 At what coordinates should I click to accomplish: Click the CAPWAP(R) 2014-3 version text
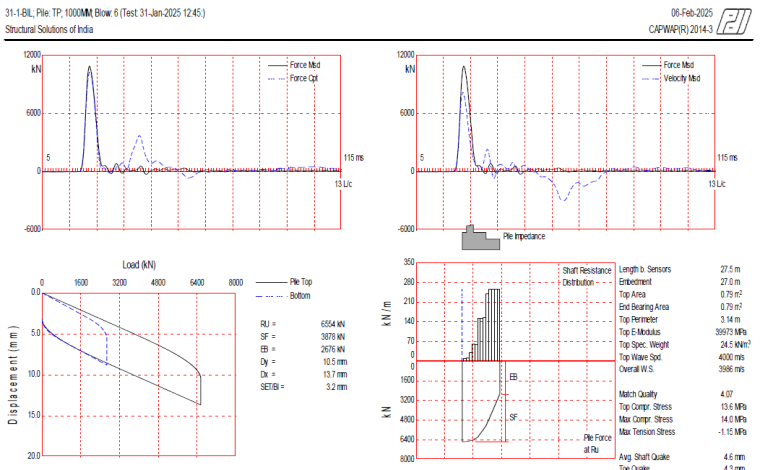pyautogui.click(x=679, y=29)
